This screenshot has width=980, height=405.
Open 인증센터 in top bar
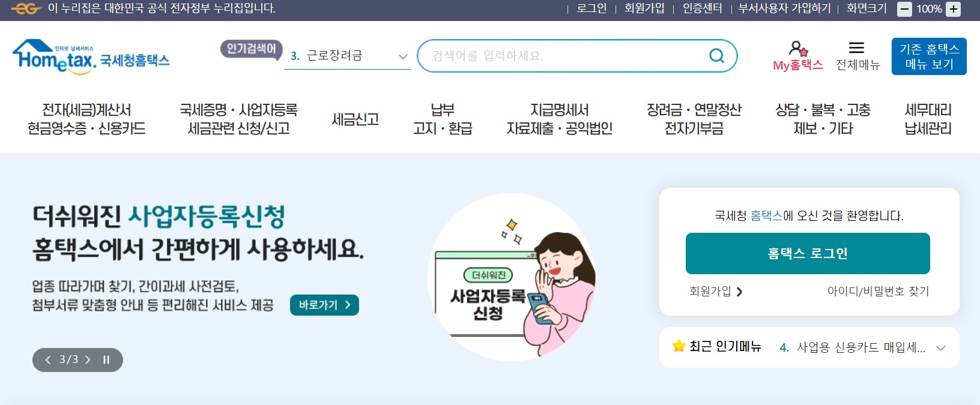(702, 8)
